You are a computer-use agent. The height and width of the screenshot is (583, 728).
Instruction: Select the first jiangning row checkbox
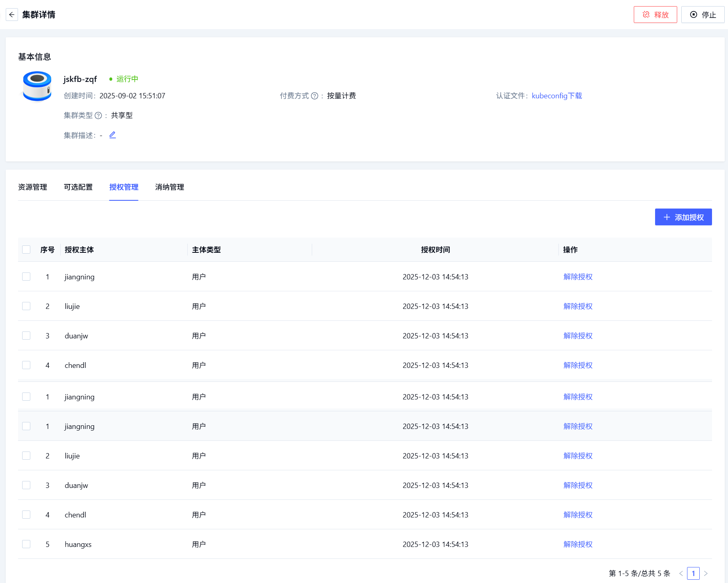[26, 277]
